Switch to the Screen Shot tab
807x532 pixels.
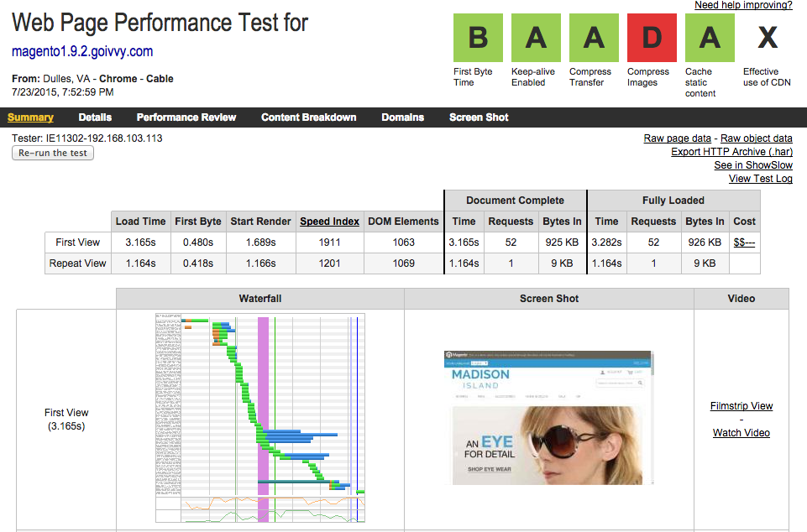pos(479,117)
